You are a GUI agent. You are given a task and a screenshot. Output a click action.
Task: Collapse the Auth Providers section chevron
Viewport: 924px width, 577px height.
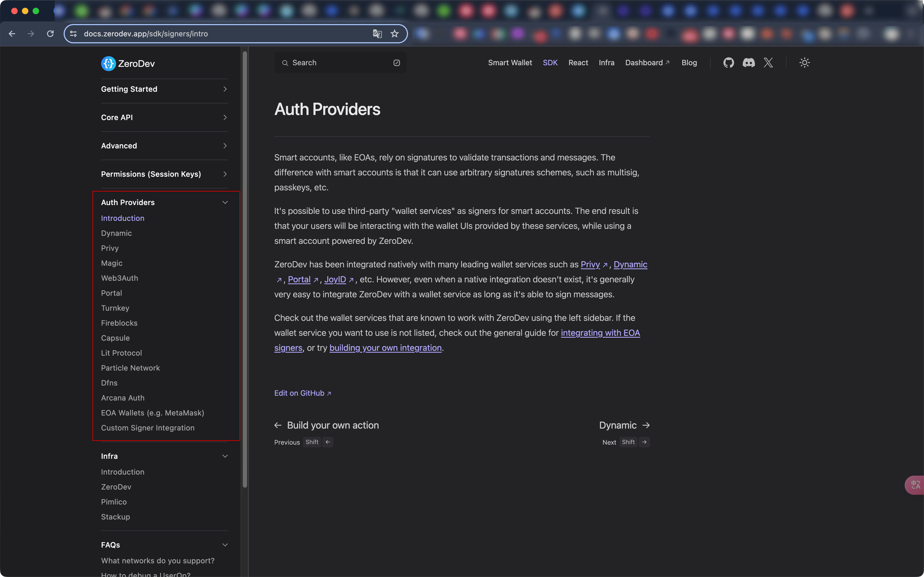(x=225, y=202)
